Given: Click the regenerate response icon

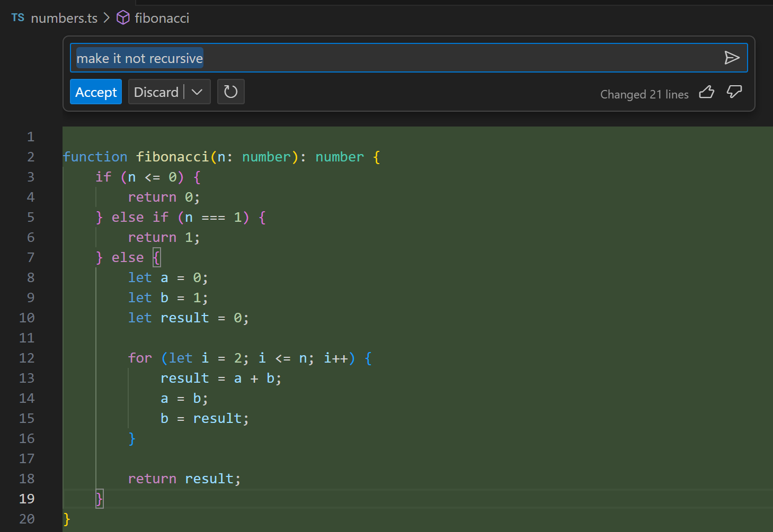Looking at the screenshot, I should pos(230,92).
